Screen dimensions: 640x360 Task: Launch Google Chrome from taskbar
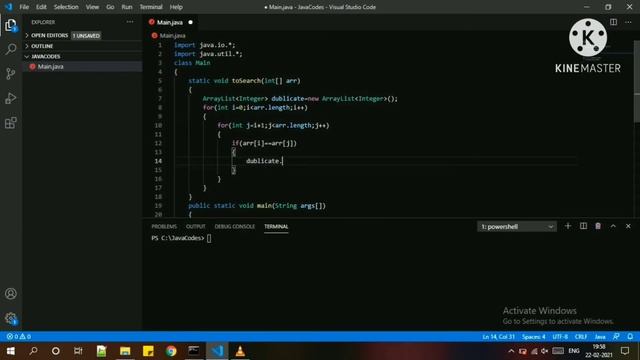click(x=171, y=351)
